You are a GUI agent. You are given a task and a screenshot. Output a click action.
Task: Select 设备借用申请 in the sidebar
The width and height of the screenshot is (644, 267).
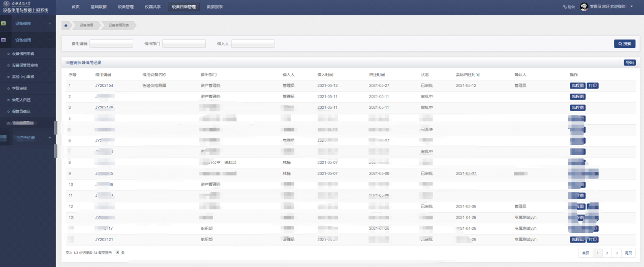23,53
